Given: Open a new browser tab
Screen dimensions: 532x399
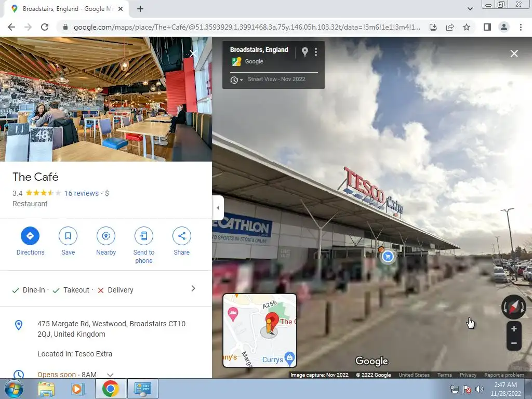Looking at the screenshot, I should pyautogui.click(x=140, y=9).
